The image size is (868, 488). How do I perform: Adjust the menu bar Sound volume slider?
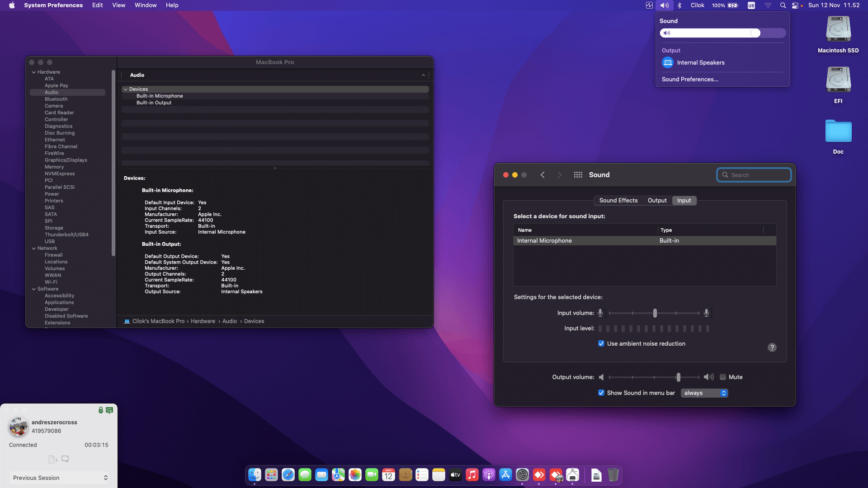tap(722, 33)
